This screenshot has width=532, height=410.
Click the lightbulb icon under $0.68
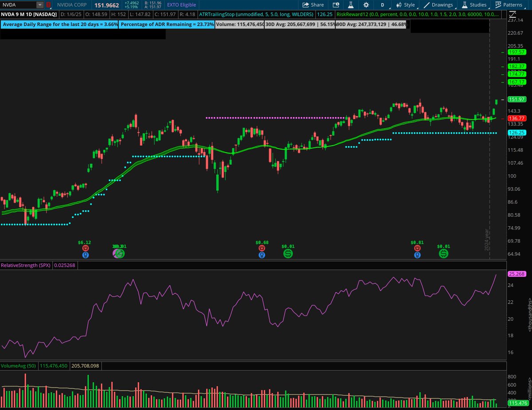(x=262, y=255)
